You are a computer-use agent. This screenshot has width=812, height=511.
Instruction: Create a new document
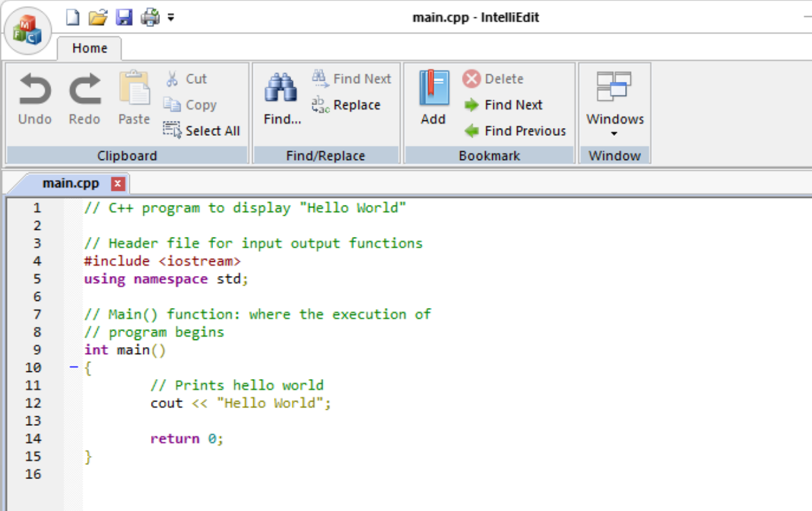(72, 17)
